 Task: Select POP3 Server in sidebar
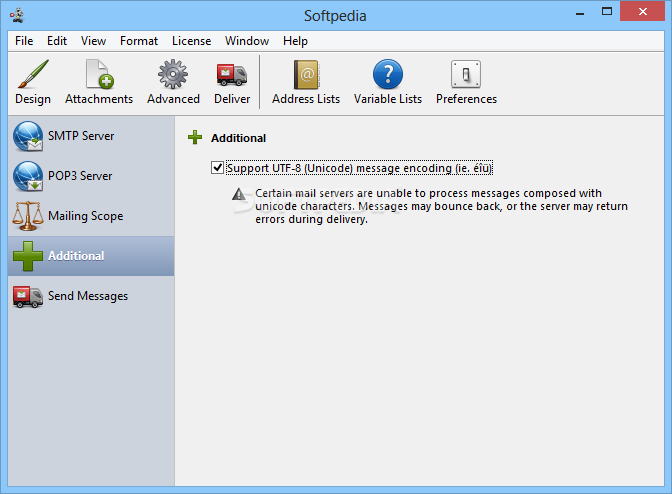coord(91,176)
